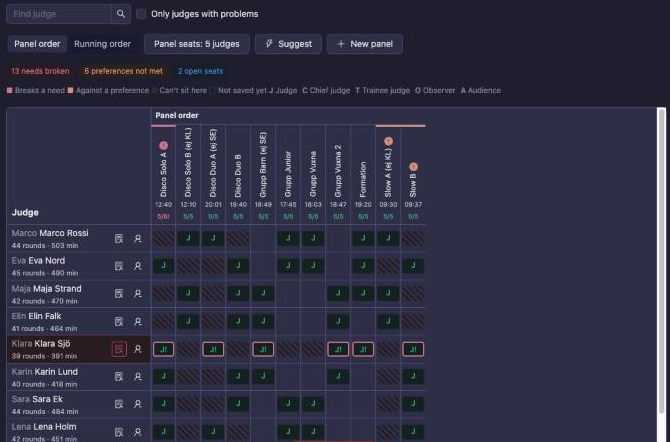Screen dimensions: 670x442
Task: Enable Only judges with problems checkbox
Action: pos(141,14)
